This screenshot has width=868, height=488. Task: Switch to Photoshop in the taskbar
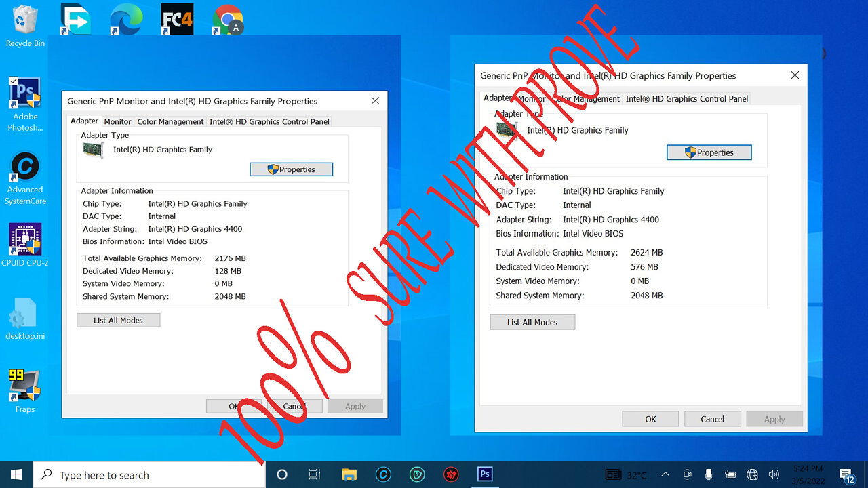pos(485,474)
